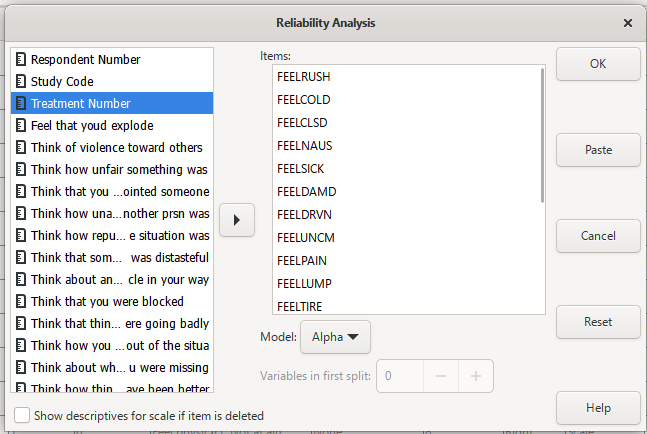
Task: Select Think about wh... u were missing variable
Action: coord(112,367)
